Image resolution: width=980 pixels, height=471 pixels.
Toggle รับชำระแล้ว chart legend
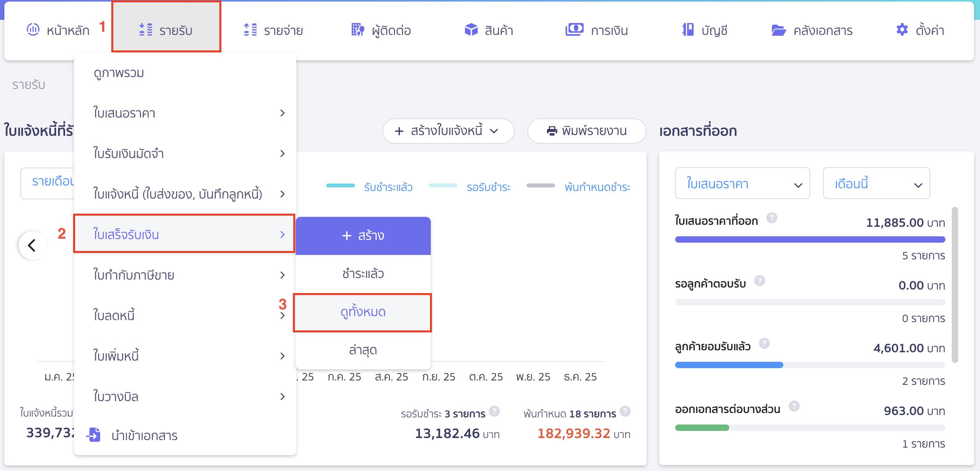click(x=370, y=187)
